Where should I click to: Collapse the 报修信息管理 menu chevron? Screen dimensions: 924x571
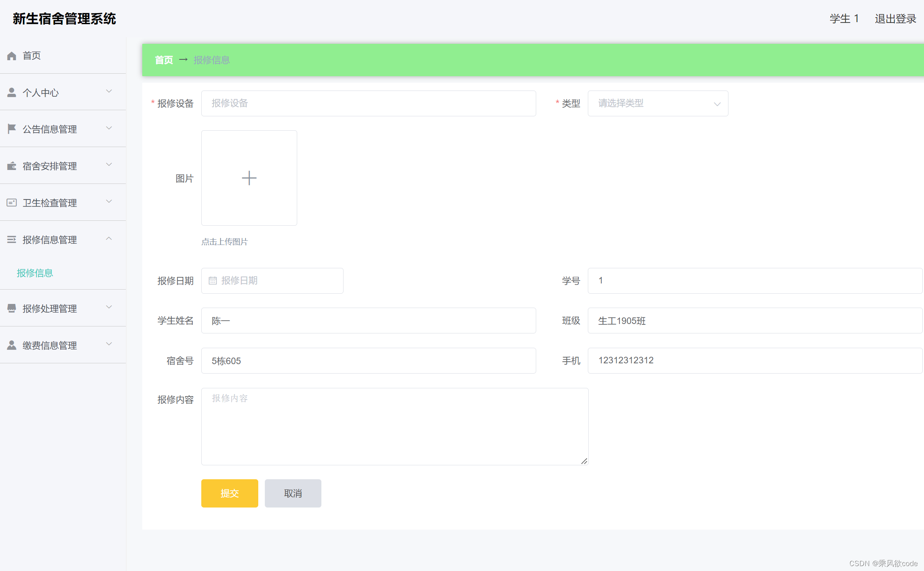pyautogui.click(x=109, y=239)
